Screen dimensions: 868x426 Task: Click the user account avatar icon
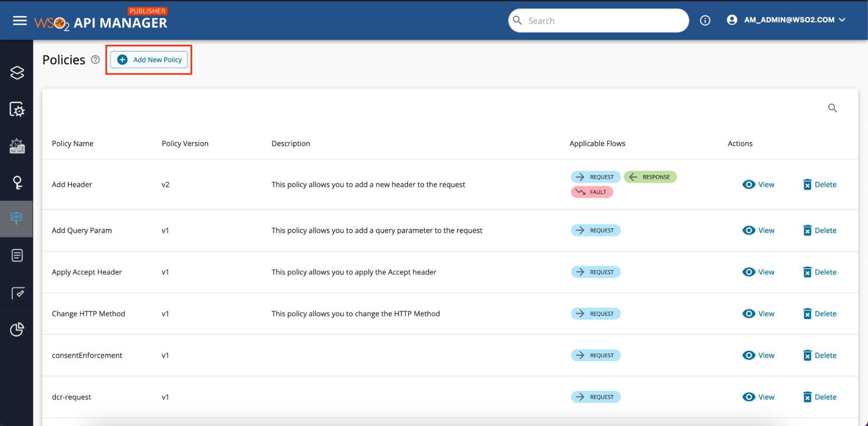point(732,20)
